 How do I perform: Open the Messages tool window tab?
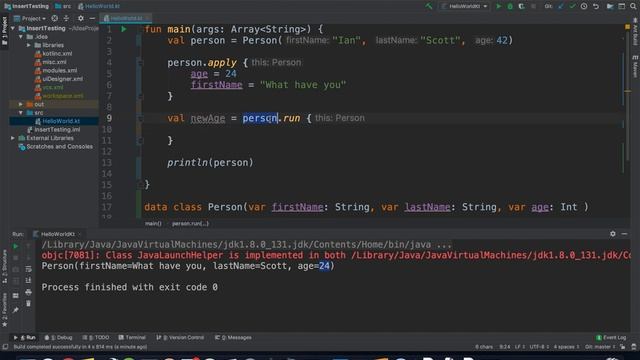pyautogui.click(x=233, y=338)
